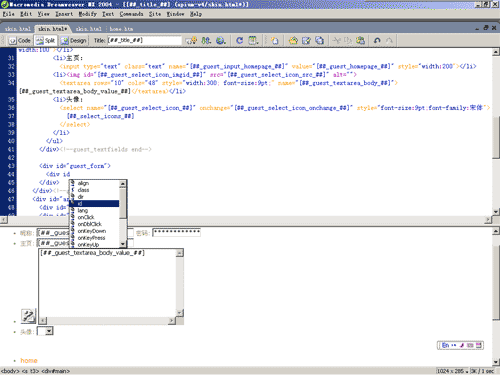Open the Window menu
The width and height of the screenshot is (500, 375).
pos(176,14)
